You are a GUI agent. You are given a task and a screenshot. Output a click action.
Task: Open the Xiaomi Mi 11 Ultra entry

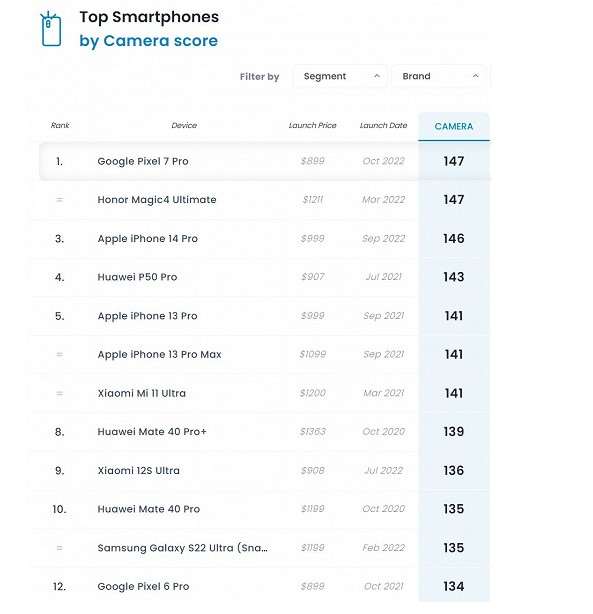(x=142, y=393)
